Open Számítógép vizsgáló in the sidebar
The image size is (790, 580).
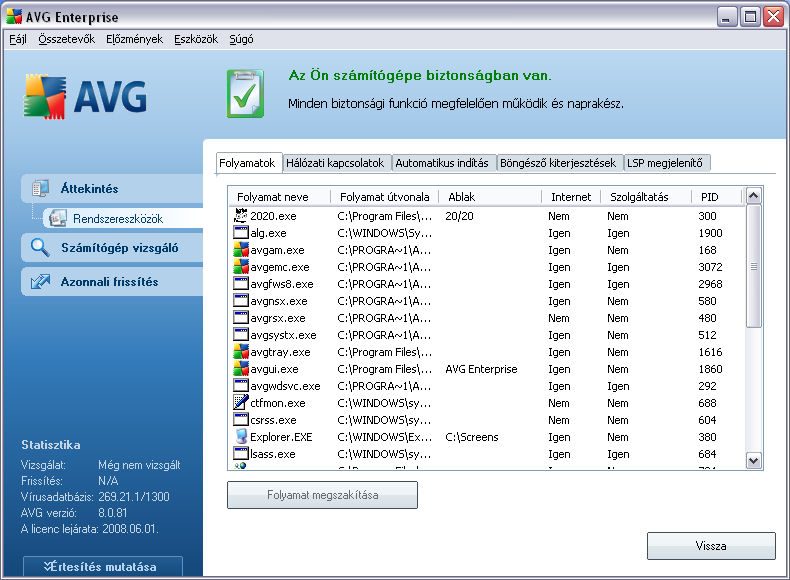pyautogui.click(x=112, y=247)
